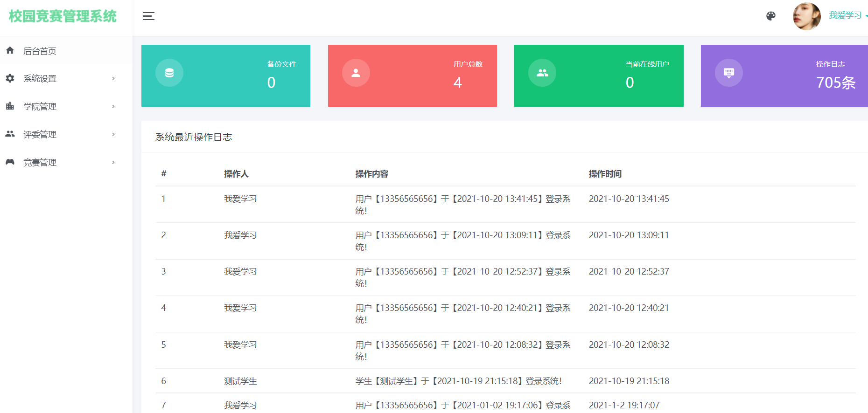Click the home icon beside 后台首页
The image size is (868, 413).
[x=10, y=50]
